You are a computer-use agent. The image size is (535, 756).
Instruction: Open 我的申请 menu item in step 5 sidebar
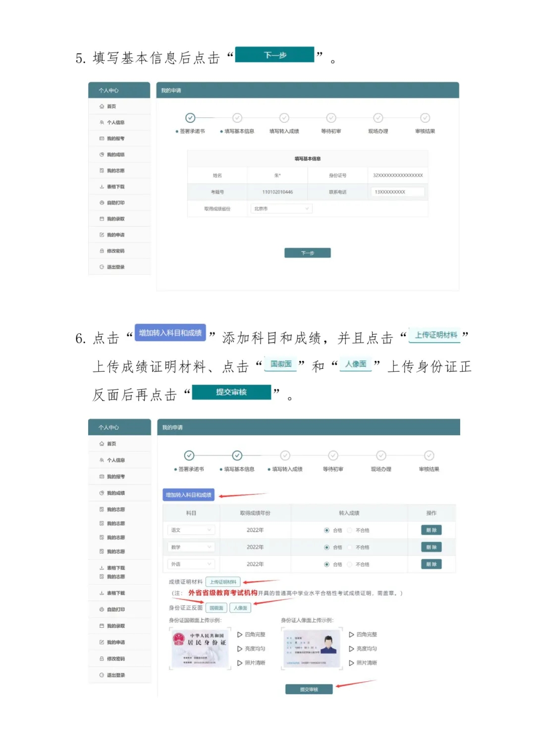pyautogui.click(x=115, y=235)
